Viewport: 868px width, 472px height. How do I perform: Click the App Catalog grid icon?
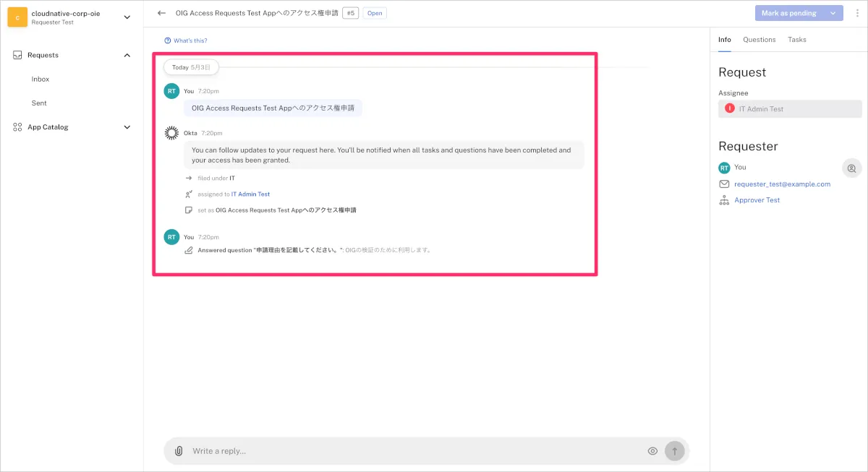17,127
